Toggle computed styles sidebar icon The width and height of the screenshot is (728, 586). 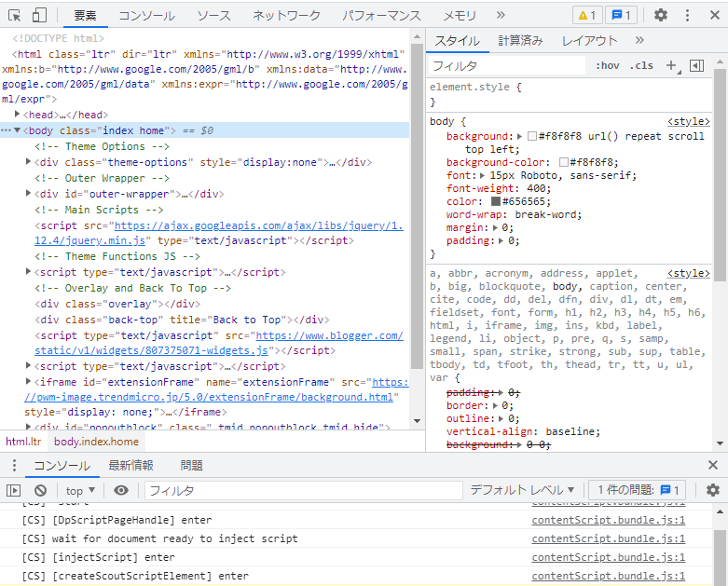tap(697, 66)
